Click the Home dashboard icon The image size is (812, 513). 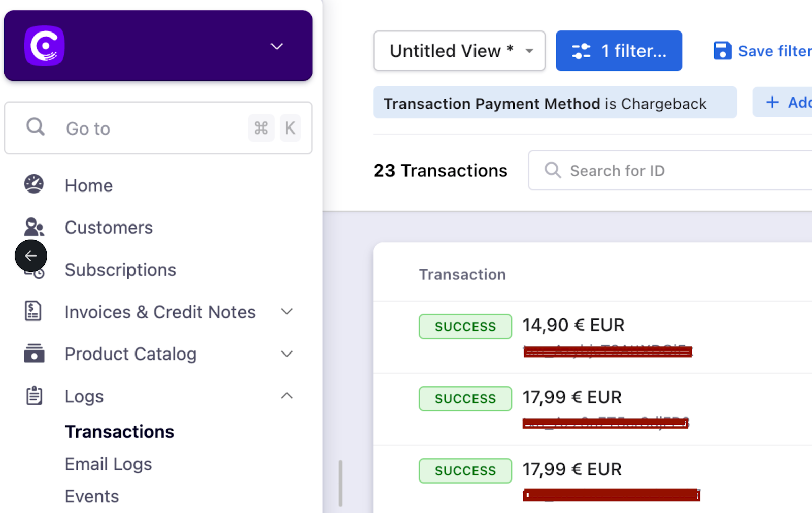click(x=34, y=184)
